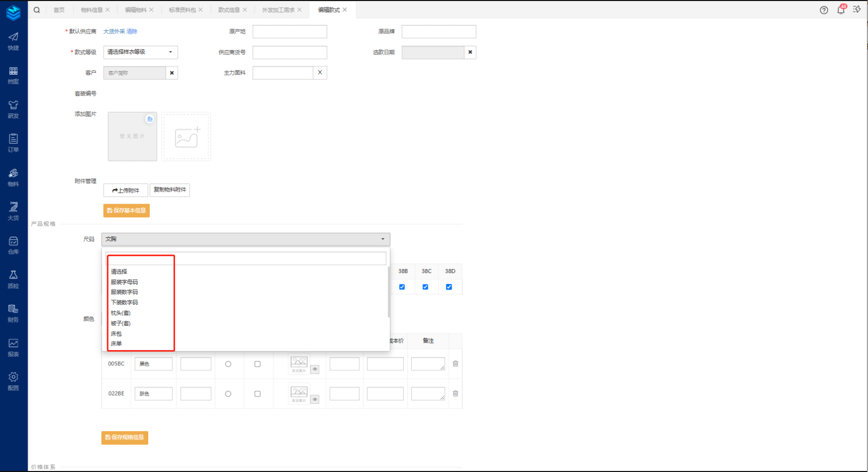Uncheck the 38C size checkbox

pyautogui.click(x=425, y=287)
